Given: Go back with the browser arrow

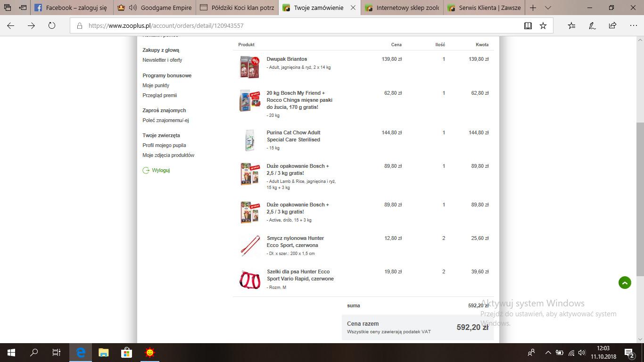Looking at the screenshot, I should click(11, 26).
